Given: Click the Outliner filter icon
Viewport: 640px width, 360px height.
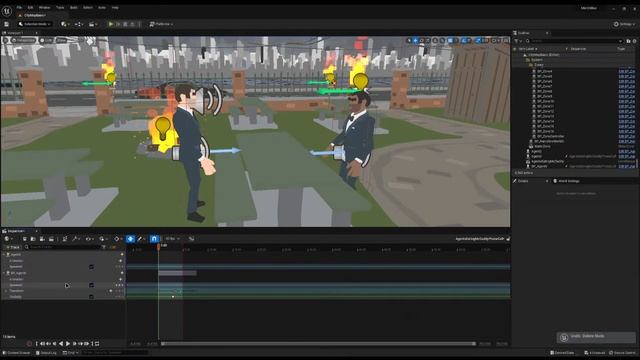Looking at the screenshot, I should 517,41.
